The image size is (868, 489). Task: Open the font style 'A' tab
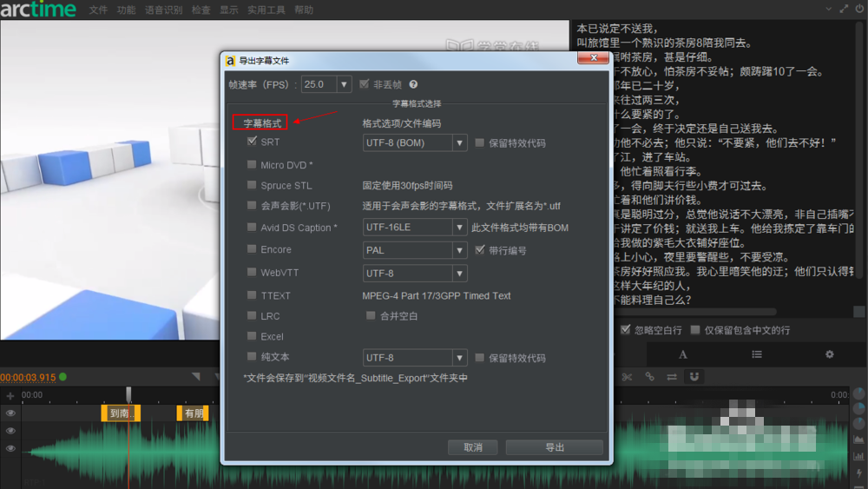(x=682, y=354)
